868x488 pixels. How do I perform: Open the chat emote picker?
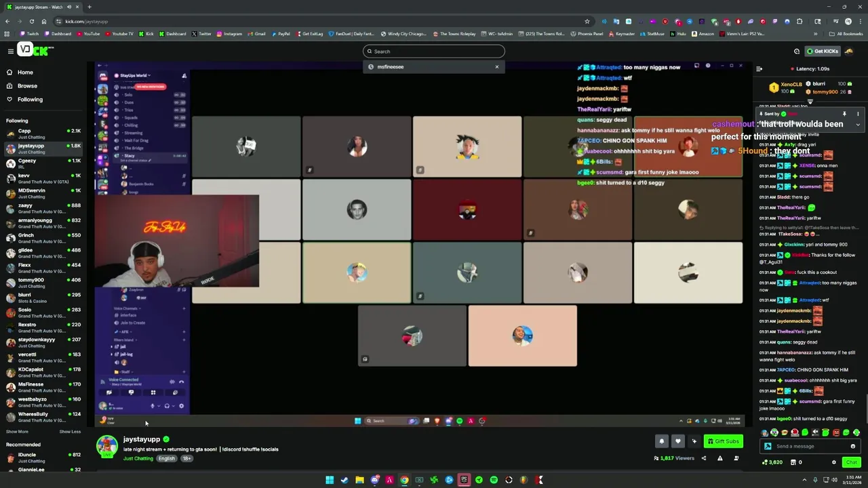click(x=853, y=447)
